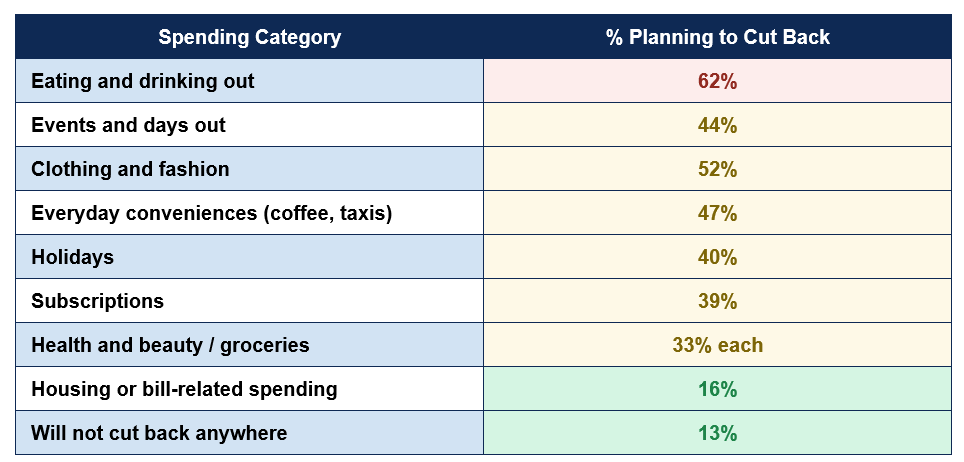
Task: Select the Holidays row label
Action: coord(250,257)
